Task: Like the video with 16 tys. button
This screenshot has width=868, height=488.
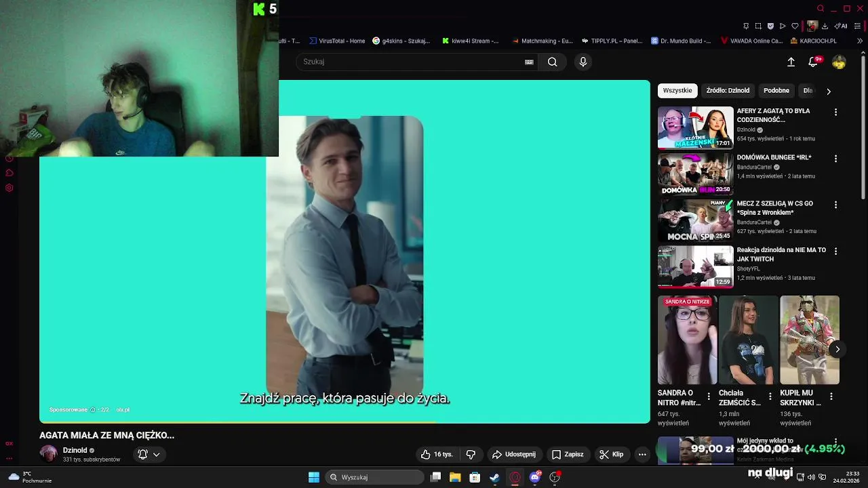Action: [437, 454]
